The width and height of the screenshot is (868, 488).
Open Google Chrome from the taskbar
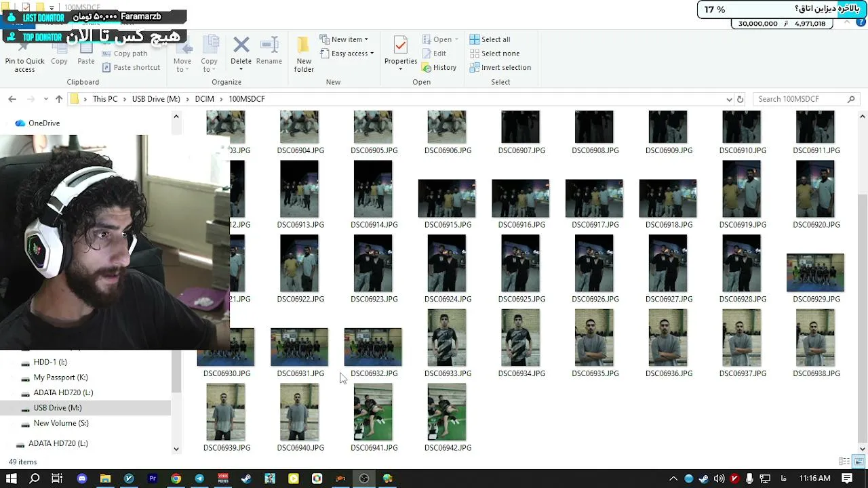pyautogui.click(x=176, y=479)
